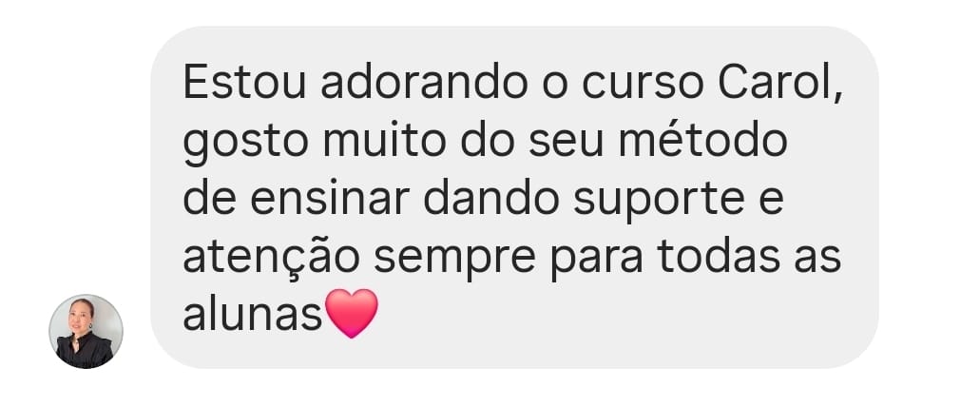Click the word "atenção" beginning the fourth line
Image resolution: width=980 pixels, height=407 pixels.
(x=271, y=258)
